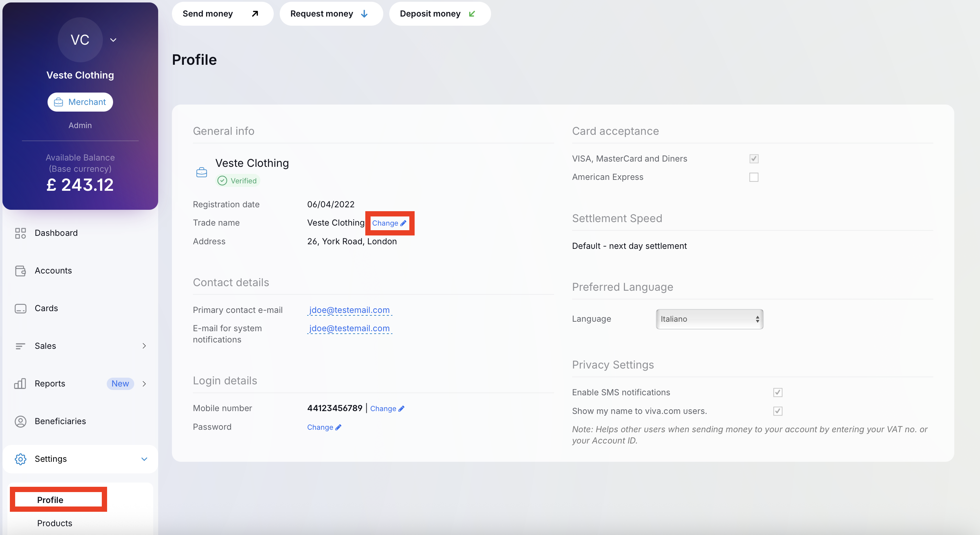Expand the VC account switcher chevron
The height and width of the screenshot is (535, 980).
coord(113,40)
